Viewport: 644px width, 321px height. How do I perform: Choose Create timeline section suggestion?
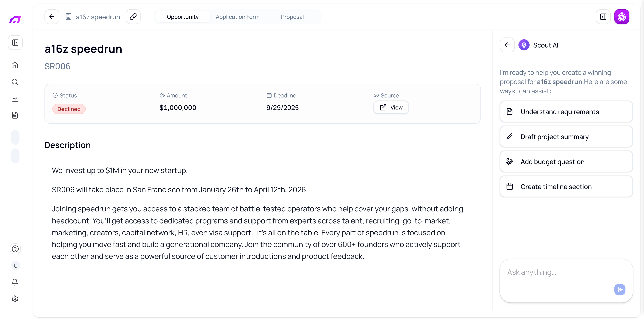566,186
